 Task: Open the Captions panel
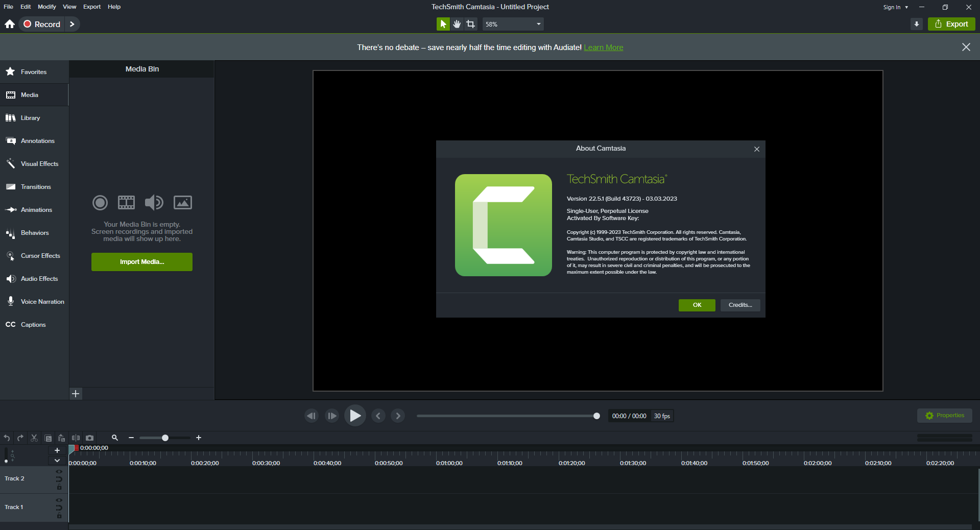(x=34, y=325)
